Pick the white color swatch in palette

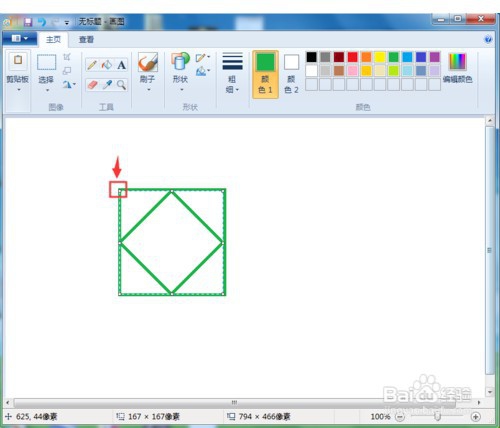[311, 71]
